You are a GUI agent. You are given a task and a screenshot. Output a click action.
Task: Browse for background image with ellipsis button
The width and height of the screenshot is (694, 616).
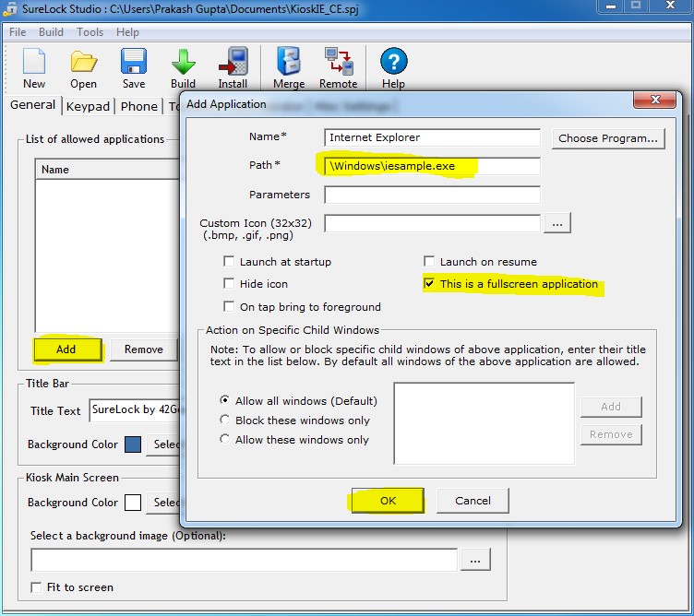coord(475,560)
